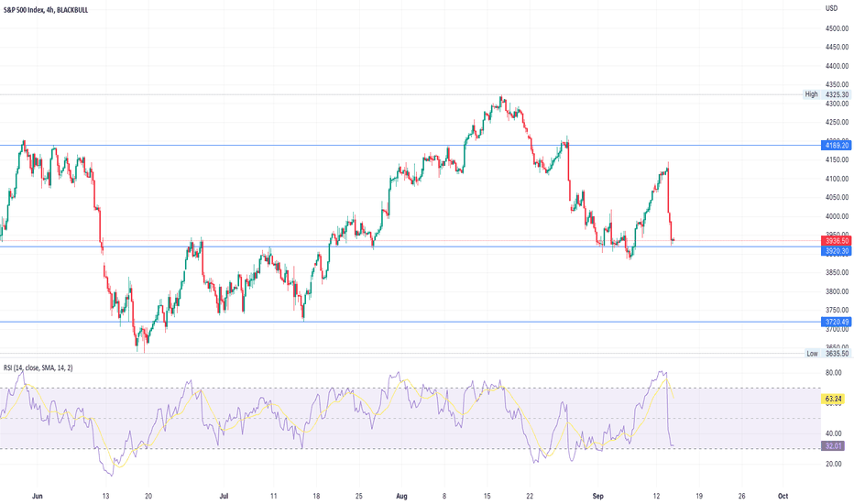The image size is (854, 504).
Task: Click the 4500.00 price axis label
Action: (838, 28)
